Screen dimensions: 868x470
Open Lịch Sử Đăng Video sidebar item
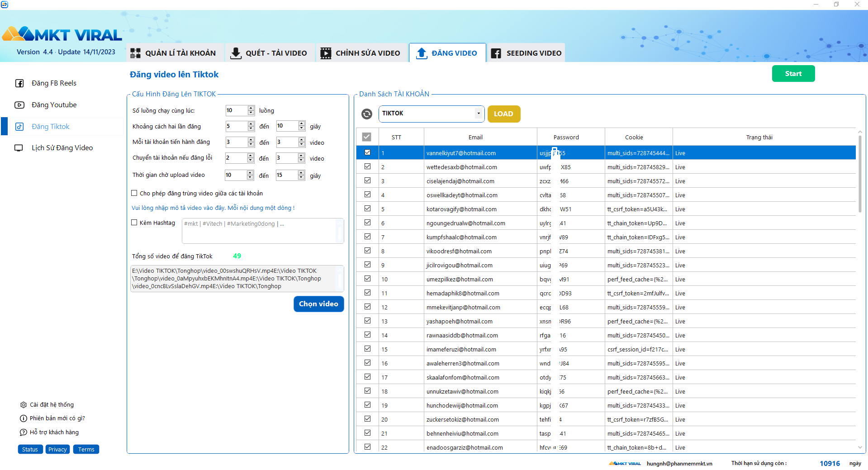point(62,148)
